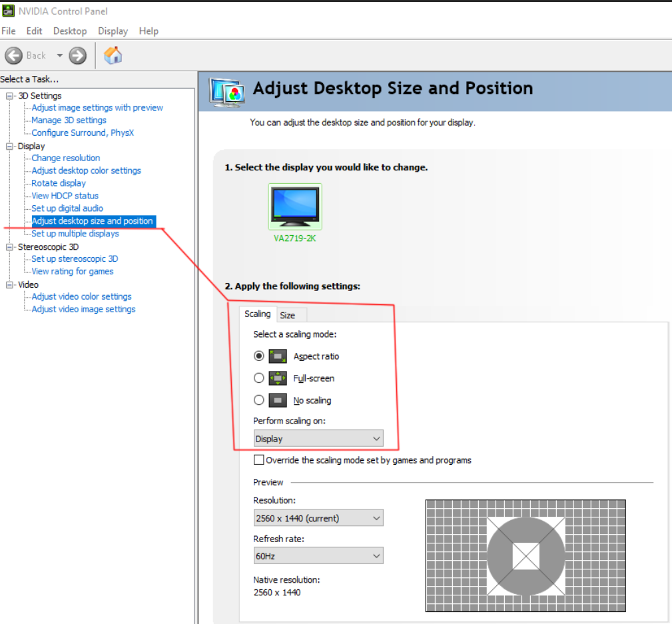The width and height of the screenshot is (672, 624).
Task: Click the Aspect ratio scaling mode icon
Action: (x=277, y=356)
